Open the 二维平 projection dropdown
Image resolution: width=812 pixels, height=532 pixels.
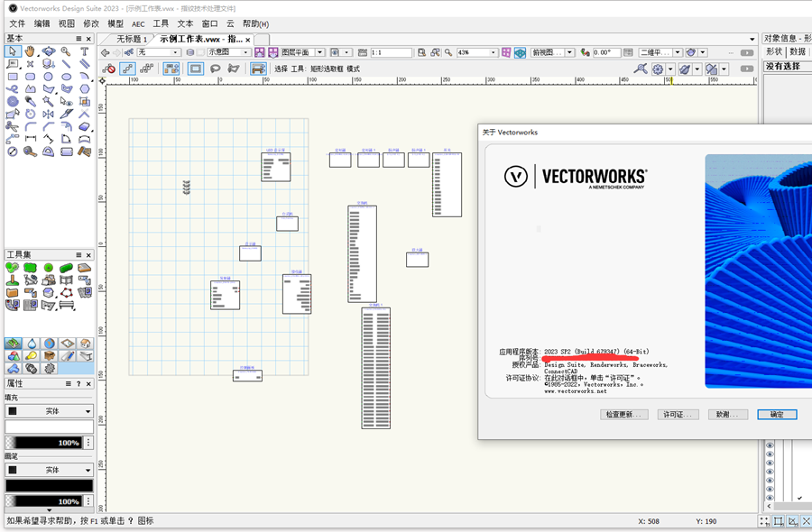pos(660,52)
